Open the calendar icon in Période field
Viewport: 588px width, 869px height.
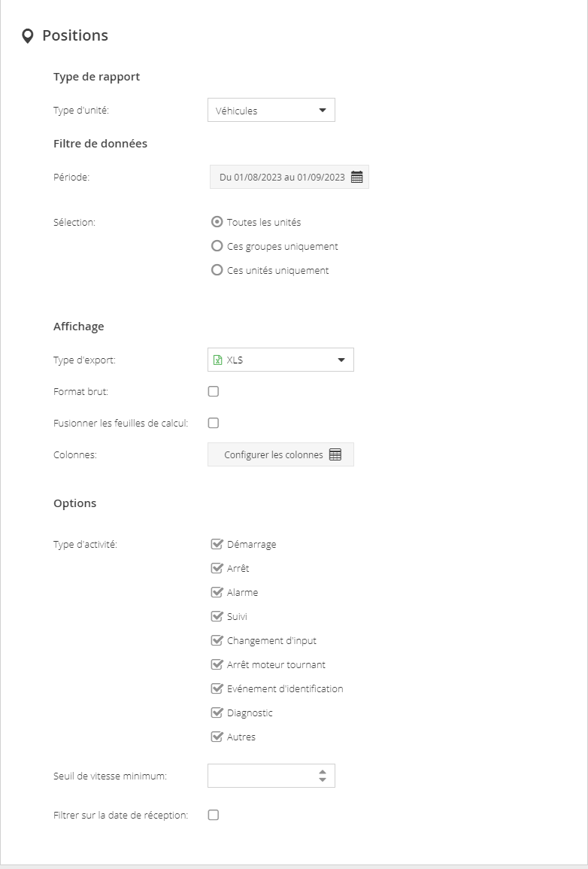357,178
